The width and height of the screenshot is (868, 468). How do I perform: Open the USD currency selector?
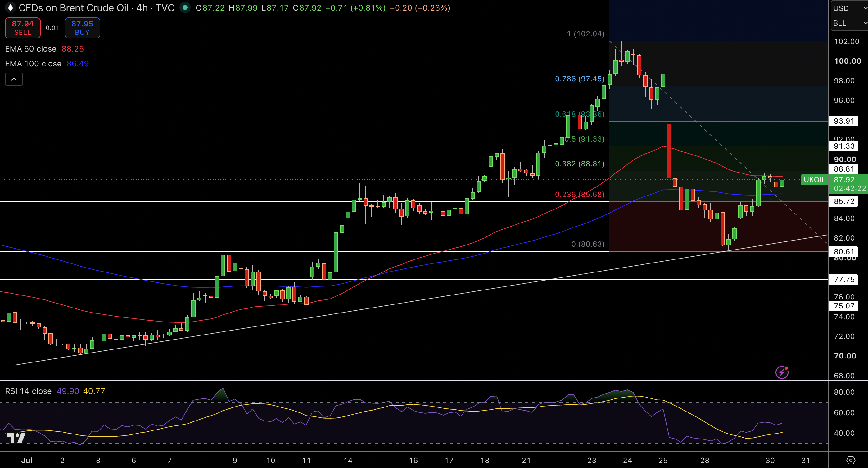coord(849,8)
